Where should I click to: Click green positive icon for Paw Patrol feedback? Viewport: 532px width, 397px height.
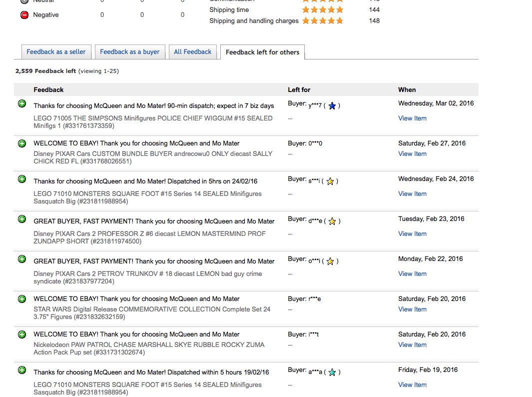point(22,334)
